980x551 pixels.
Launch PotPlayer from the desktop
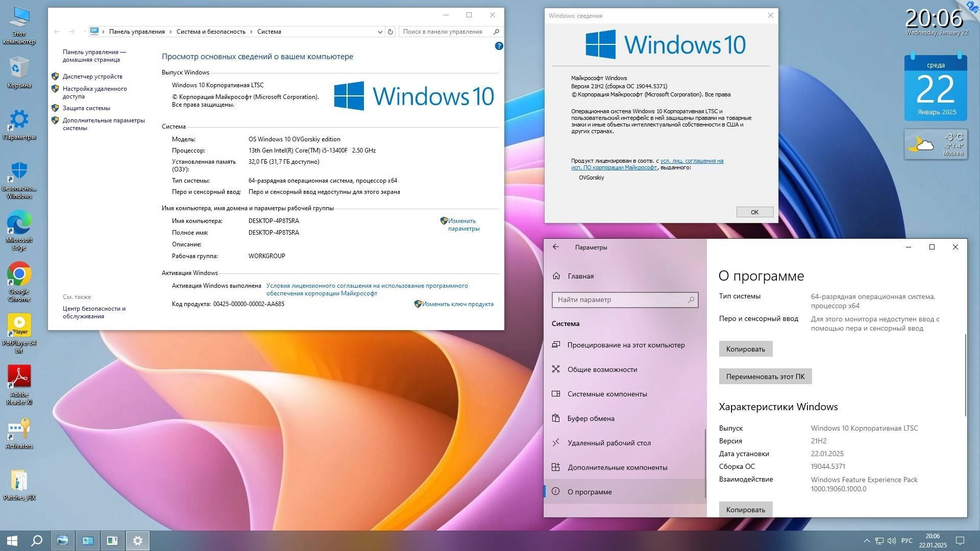(x=19, y=325)
